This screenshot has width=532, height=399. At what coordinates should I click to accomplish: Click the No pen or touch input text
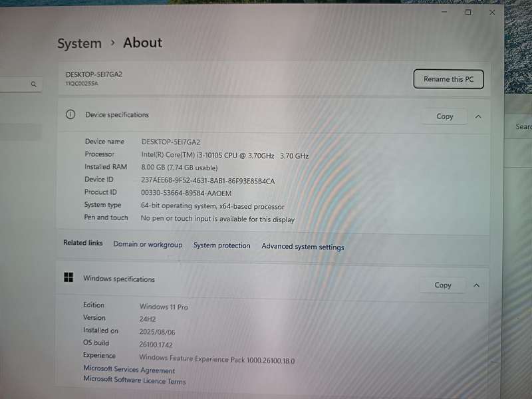pos(217,219)
